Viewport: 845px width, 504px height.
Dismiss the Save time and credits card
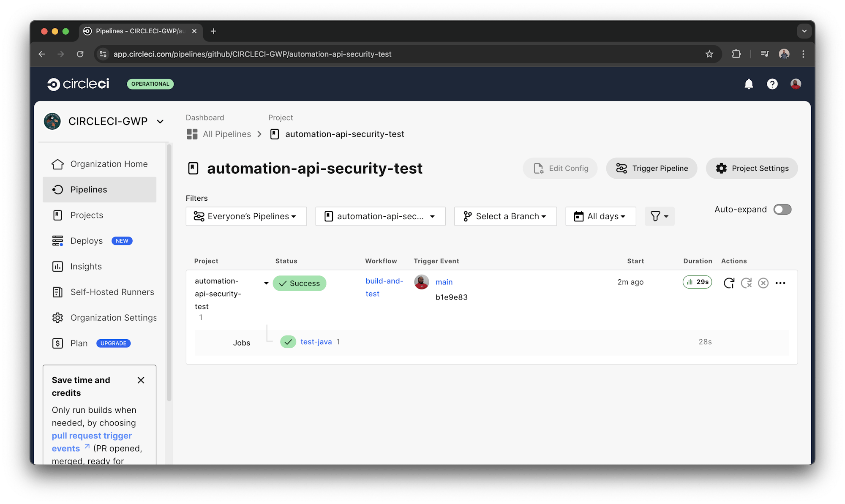pos(141,380)
